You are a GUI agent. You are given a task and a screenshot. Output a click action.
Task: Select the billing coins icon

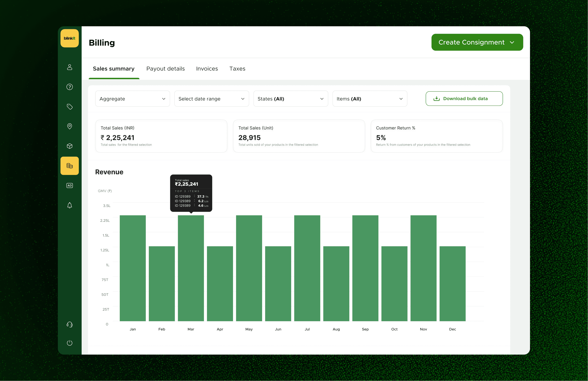pos(69,166)
